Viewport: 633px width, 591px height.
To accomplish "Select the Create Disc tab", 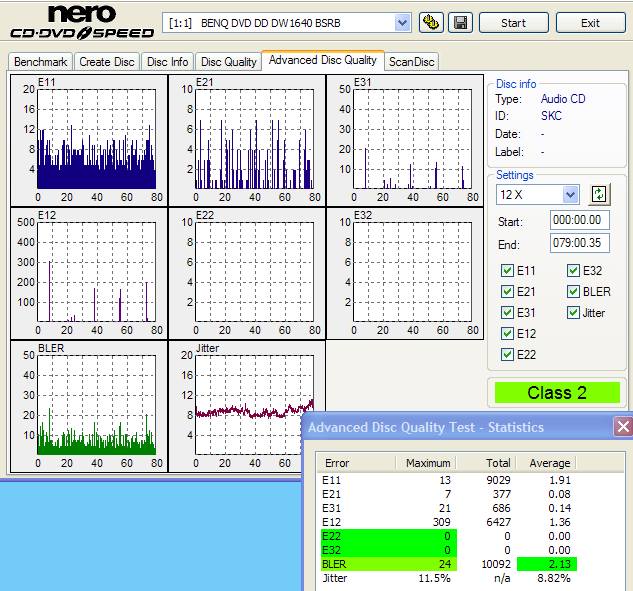I will click(107, 62).
